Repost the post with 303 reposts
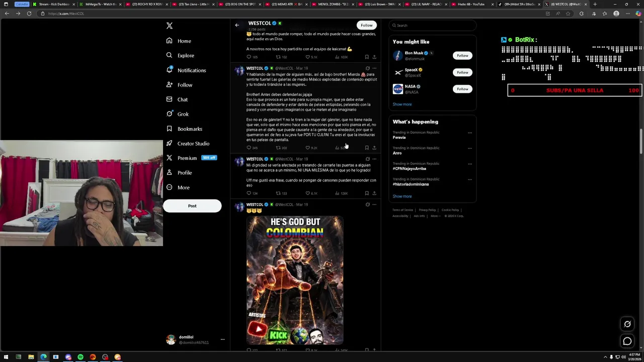Viewport: 644px width, 362px height. (281, 148)
